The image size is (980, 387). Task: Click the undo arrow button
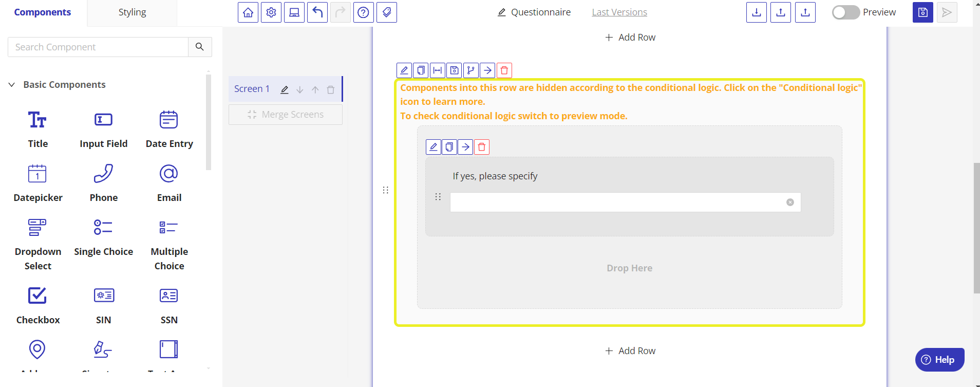click(x=317, y=12)
